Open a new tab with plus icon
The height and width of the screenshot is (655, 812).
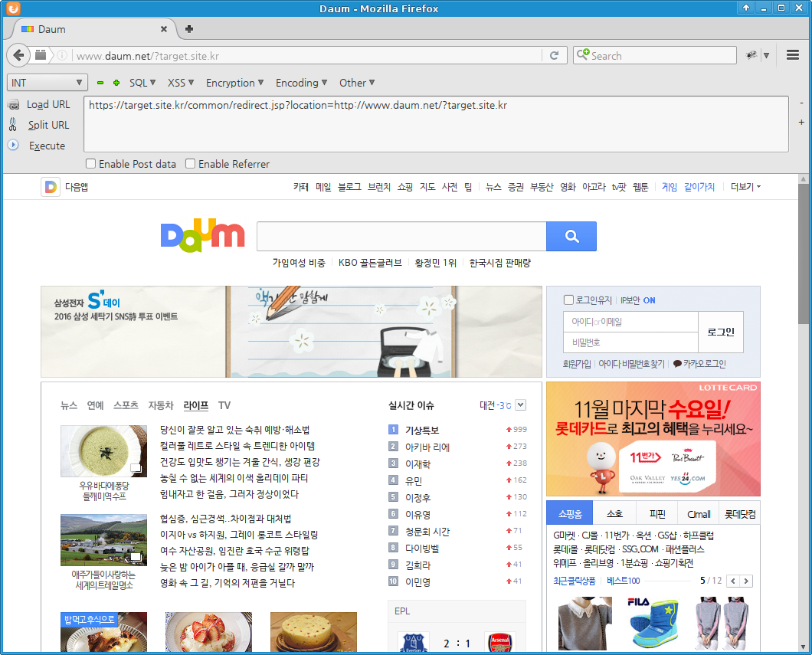pos(189,29)
